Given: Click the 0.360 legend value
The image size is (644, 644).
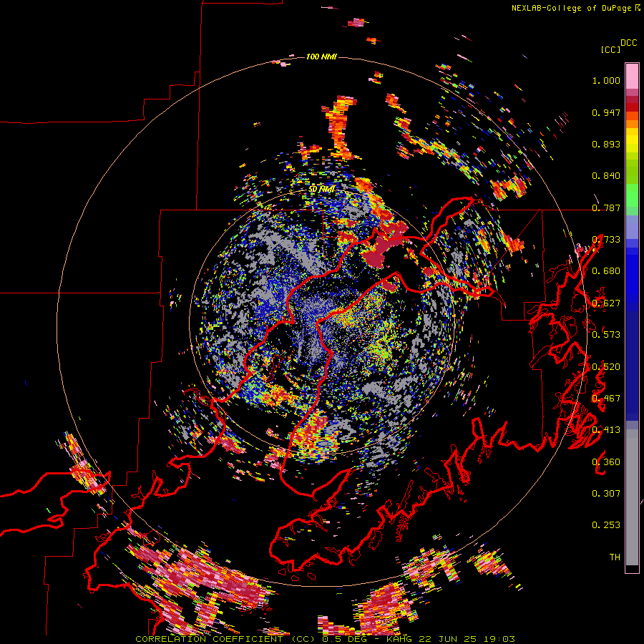Looking at the screenshot, I should point(606,462).
